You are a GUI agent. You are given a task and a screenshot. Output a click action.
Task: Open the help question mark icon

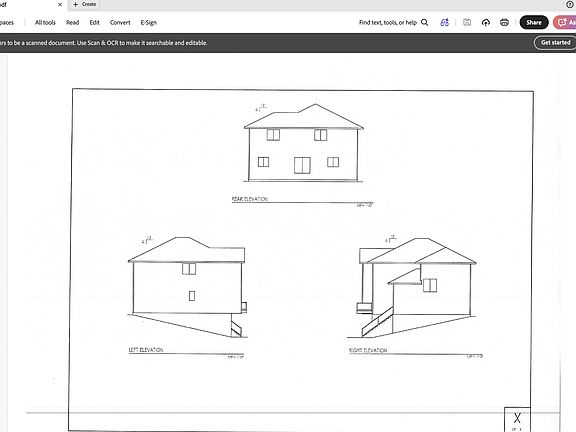pos(570,4)
